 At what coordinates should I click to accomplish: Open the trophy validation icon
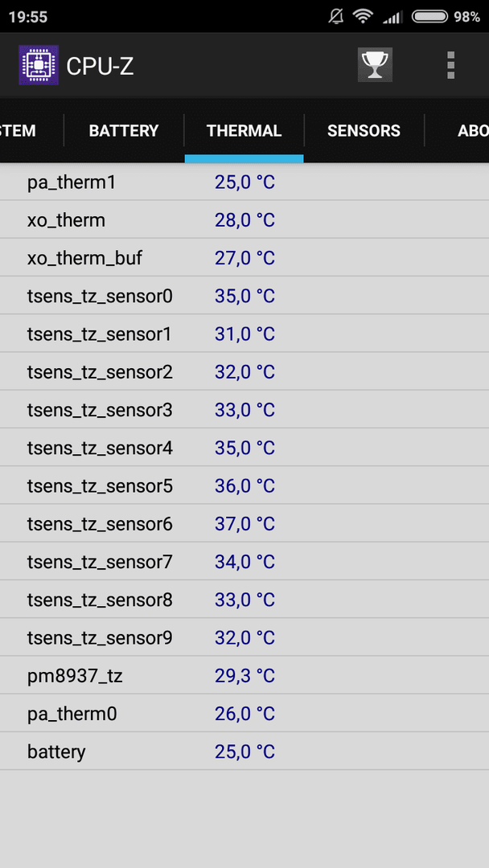click(x=375, y=65)
